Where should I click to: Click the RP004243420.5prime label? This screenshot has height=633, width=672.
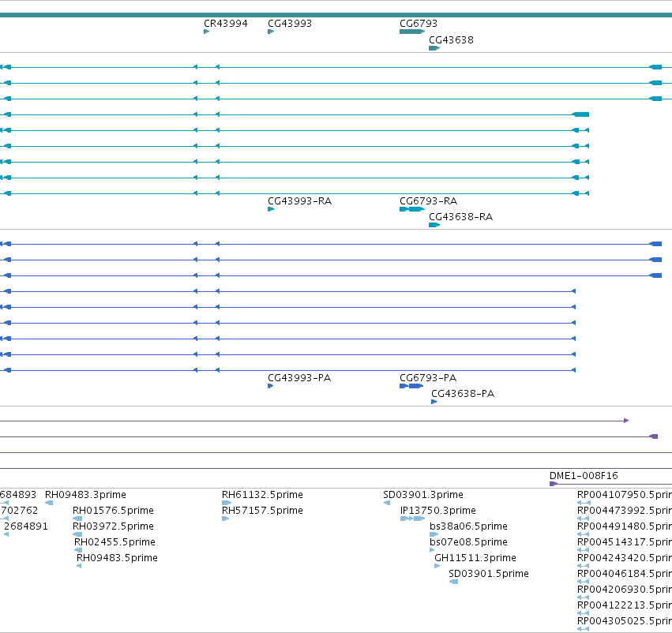coord(625,557)
